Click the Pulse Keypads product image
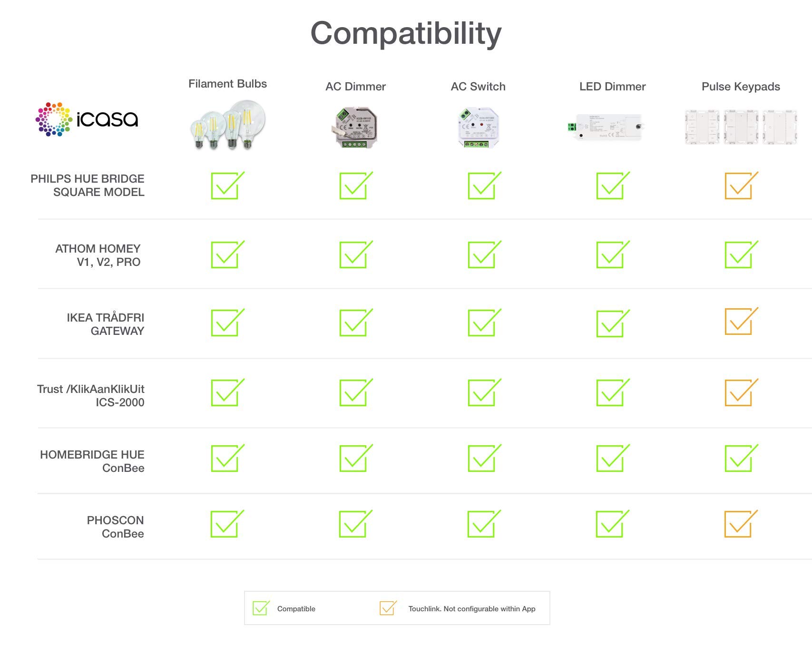 point(741,127)
